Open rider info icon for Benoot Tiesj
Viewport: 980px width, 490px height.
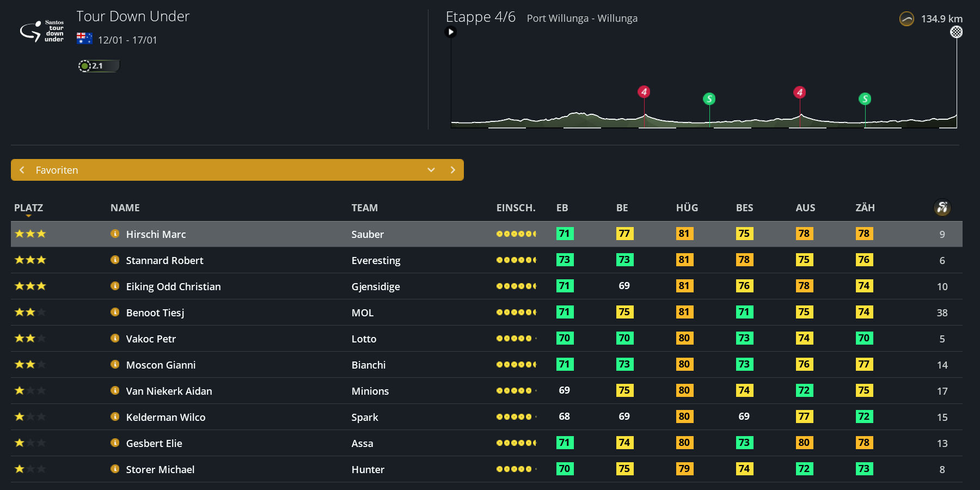click(x=115, y=312)
